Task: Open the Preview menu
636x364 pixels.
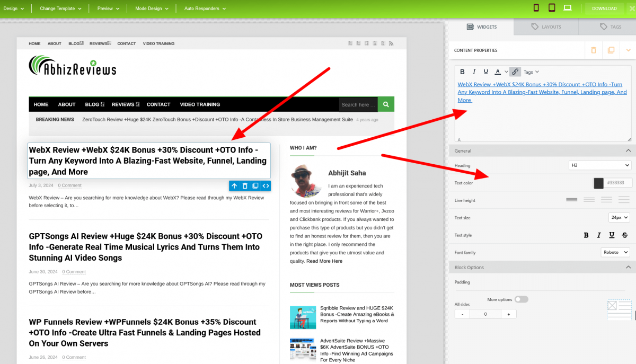Action: (108, 8)
